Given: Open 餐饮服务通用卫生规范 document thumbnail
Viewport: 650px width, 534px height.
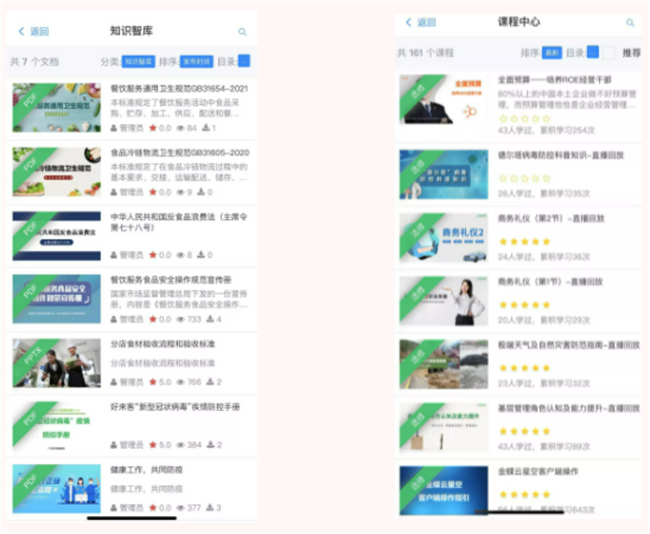Looking at the screenshot, I should [56, 107].
